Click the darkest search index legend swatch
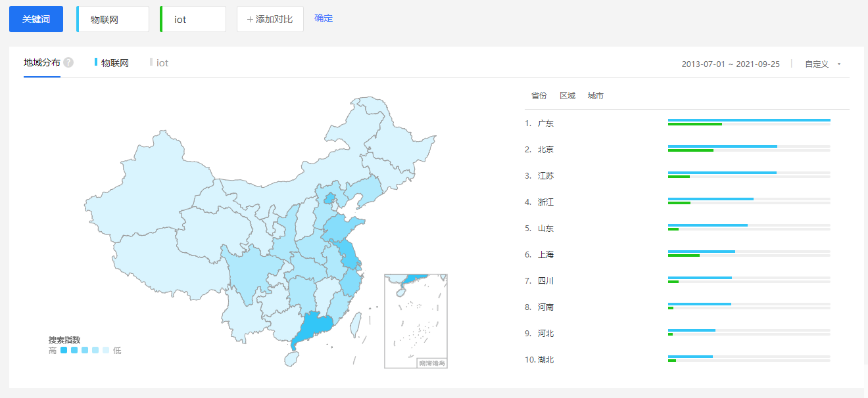868x398 pixels. (64, 351)
